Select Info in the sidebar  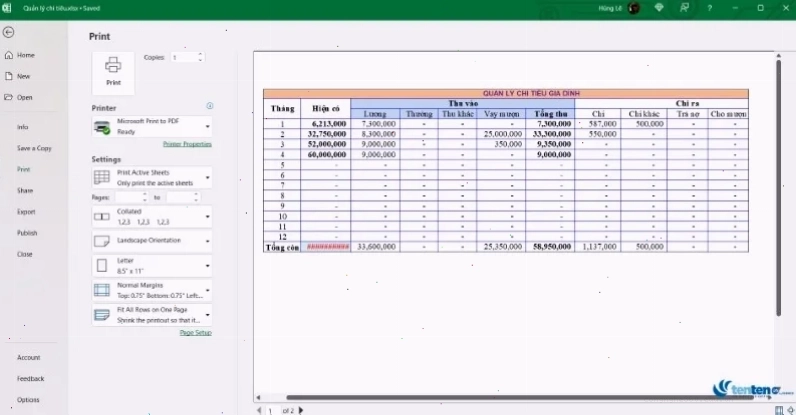[22, 127]
